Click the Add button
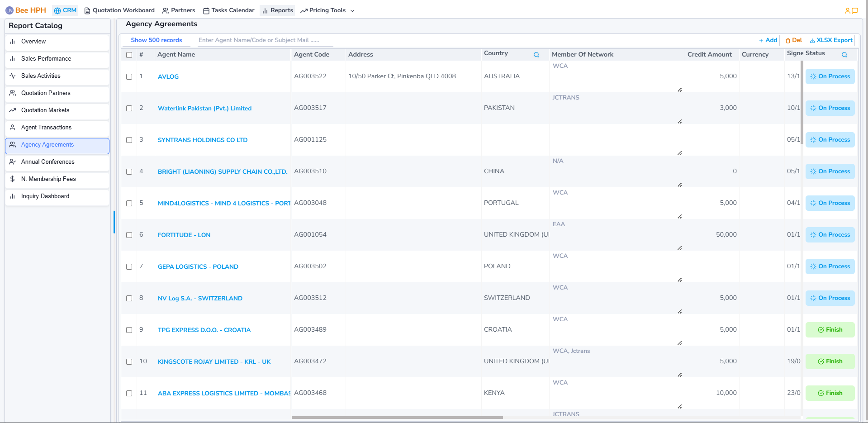 [x=768, y=40]
